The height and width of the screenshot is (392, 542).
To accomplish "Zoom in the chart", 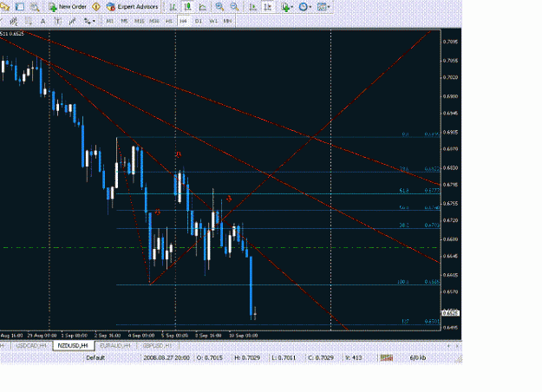I will pos(219,7).
